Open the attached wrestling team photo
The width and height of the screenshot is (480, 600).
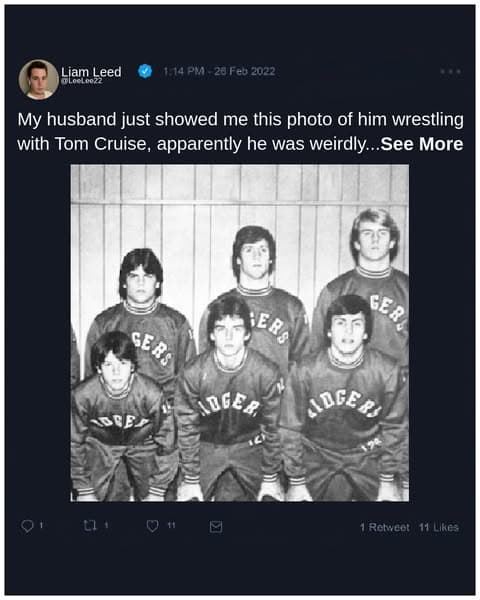pos(240,333)
